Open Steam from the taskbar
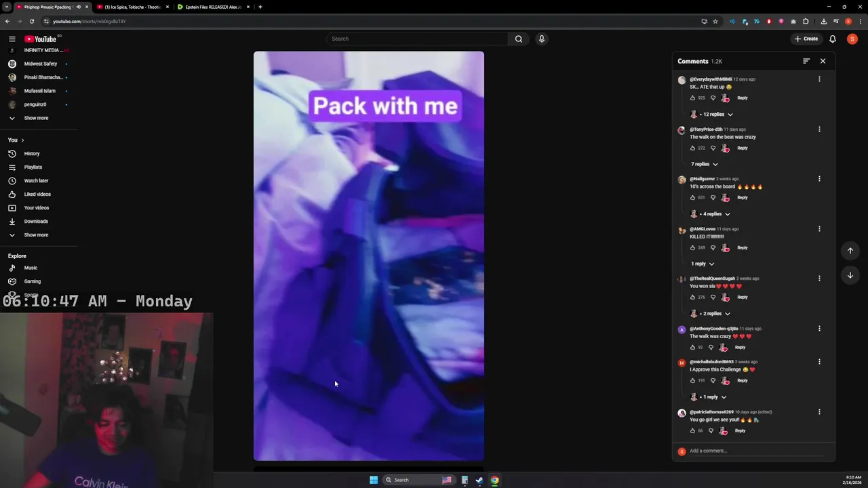 coord(479,480)
